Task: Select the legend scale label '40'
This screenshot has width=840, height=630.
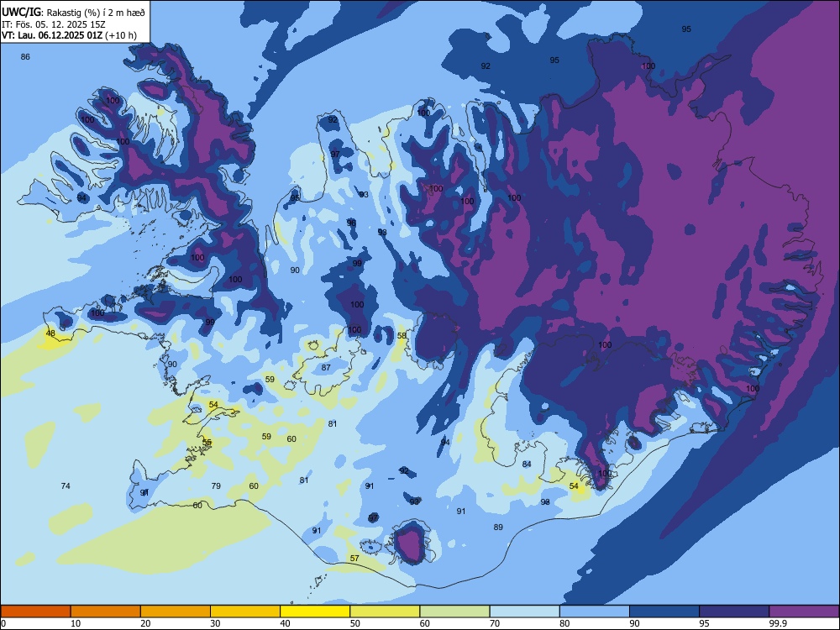Action: pyautogui.click(x=285, y=623)
